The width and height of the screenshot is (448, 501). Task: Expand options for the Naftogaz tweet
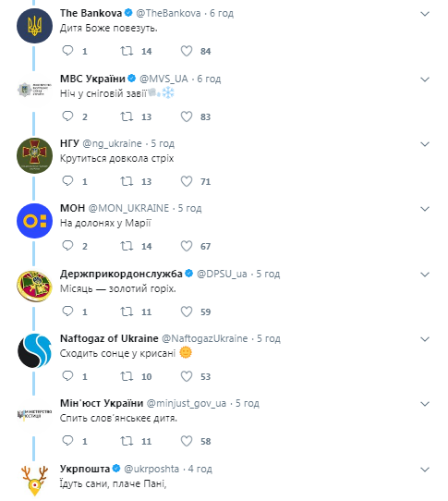[425, 339]
